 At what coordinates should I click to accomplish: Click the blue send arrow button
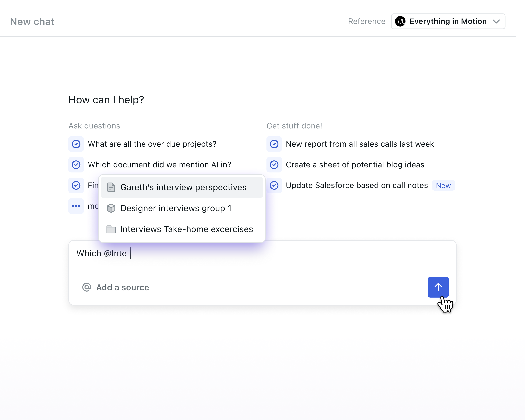pos(438,287)
